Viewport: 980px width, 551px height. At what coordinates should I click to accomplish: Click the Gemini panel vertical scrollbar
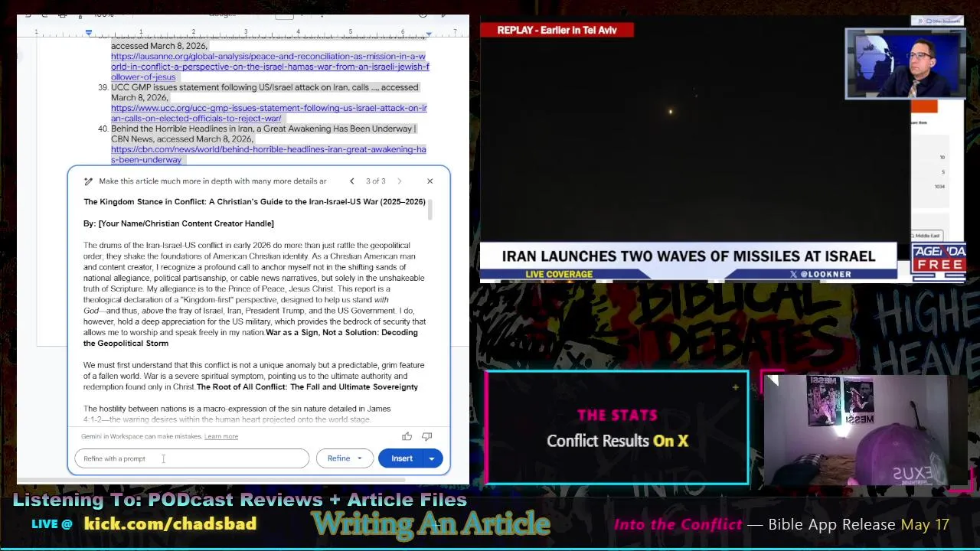tap(431, 209)
